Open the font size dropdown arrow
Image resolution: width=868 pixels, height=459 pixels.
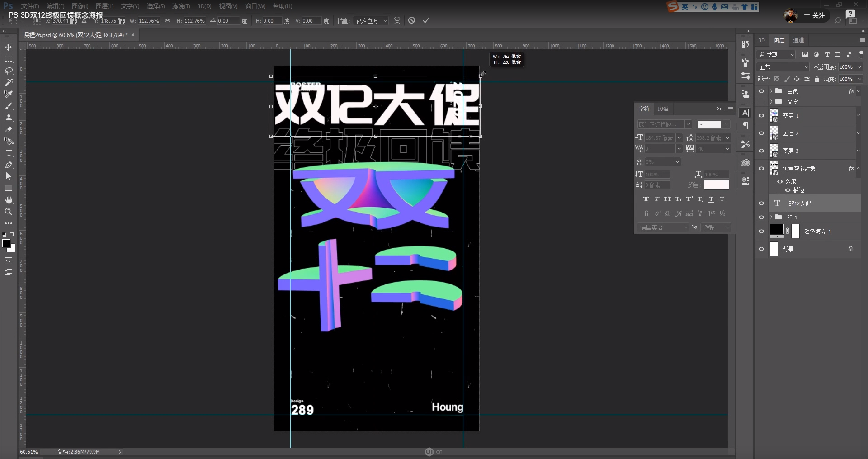coord(679,138)
